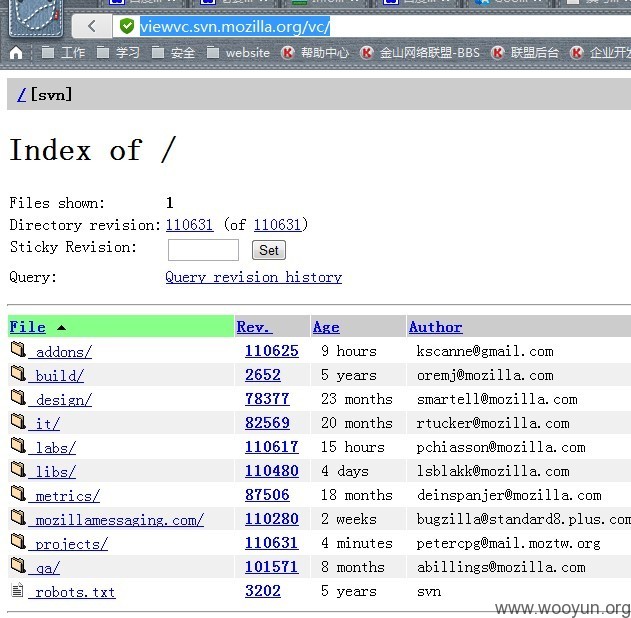
Task: Open the build/ directory link
Action: pos(56,376)
